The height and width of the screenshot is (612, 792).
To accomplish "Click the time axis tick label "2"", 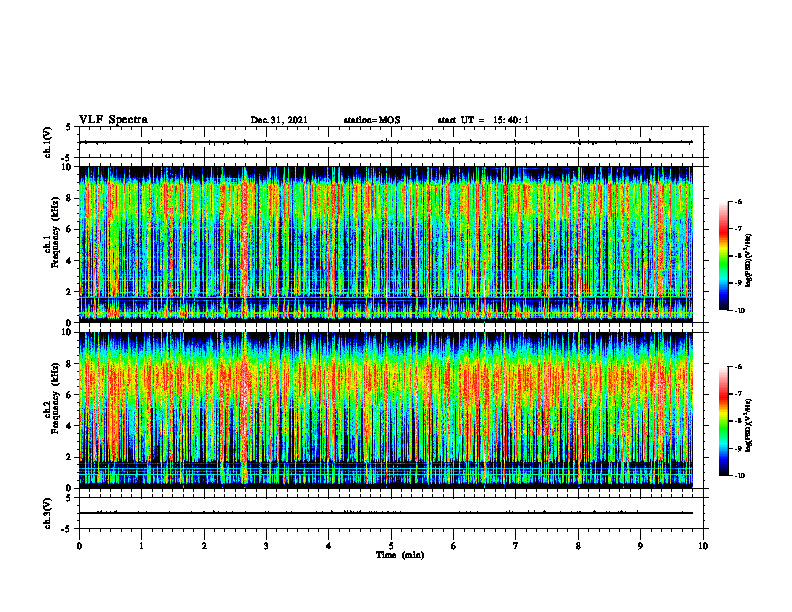I will click(x=204, y=546).
